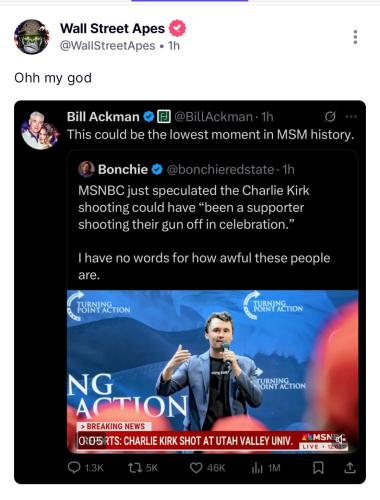Viewport: 380px width, 500px height.
Task: Click Bonchie's blue verified badge
Action: [157, 170]
